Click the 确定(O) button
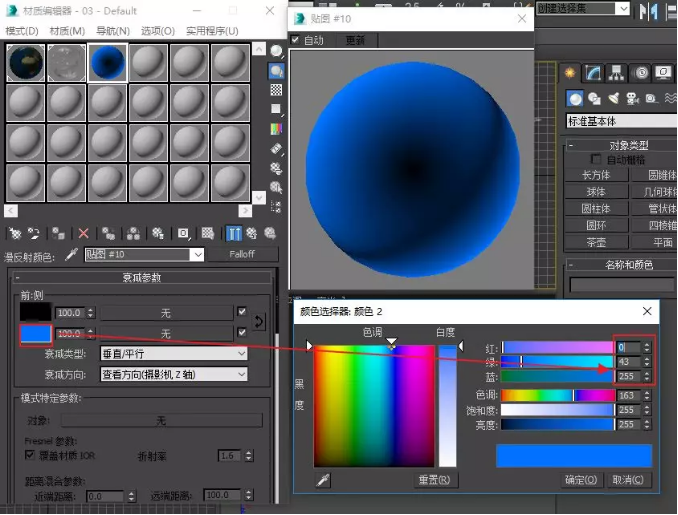This screenshot has width=678, height=515. click(581, 480)
